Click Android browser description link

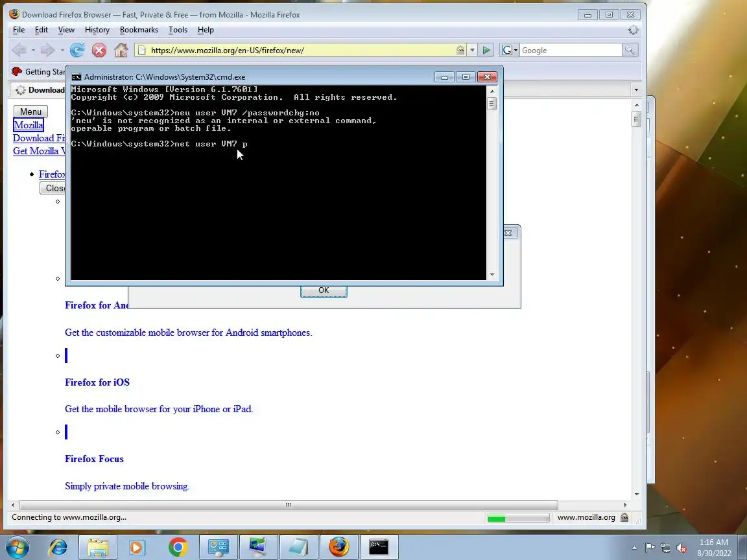click(188, 333)
